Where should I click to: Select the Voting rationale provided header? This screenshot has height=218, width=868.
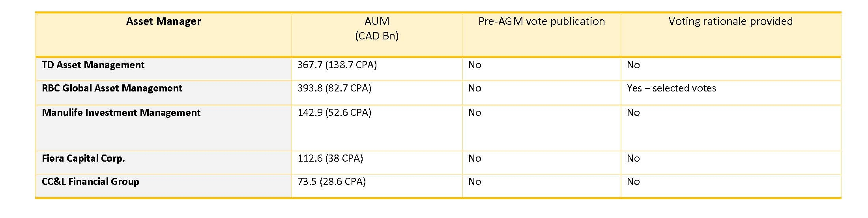point(730,21)
